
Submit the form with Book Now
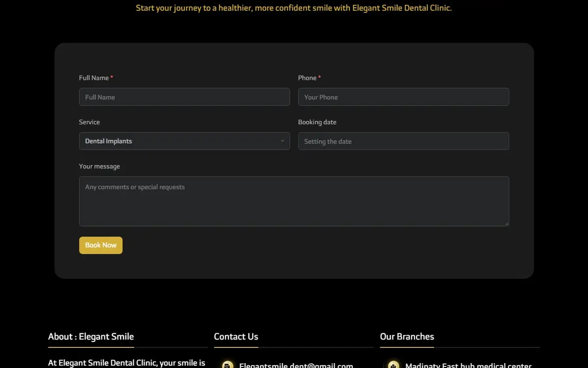101,245
